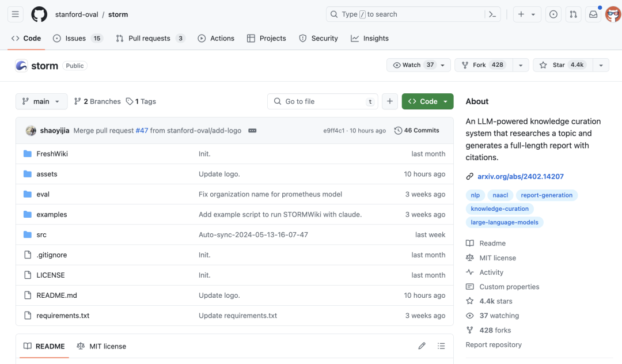Open the user profile avatar menu
Viewport: 622px width, 364px height.
pyautogui.click(x=613, y=14)
